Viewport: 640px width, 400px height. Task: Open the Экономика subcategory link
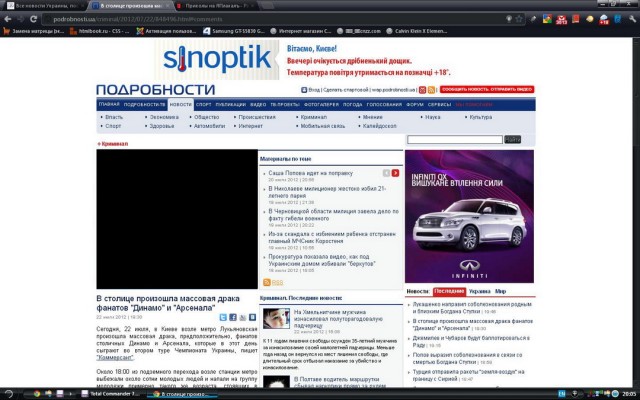click(164, 117)
